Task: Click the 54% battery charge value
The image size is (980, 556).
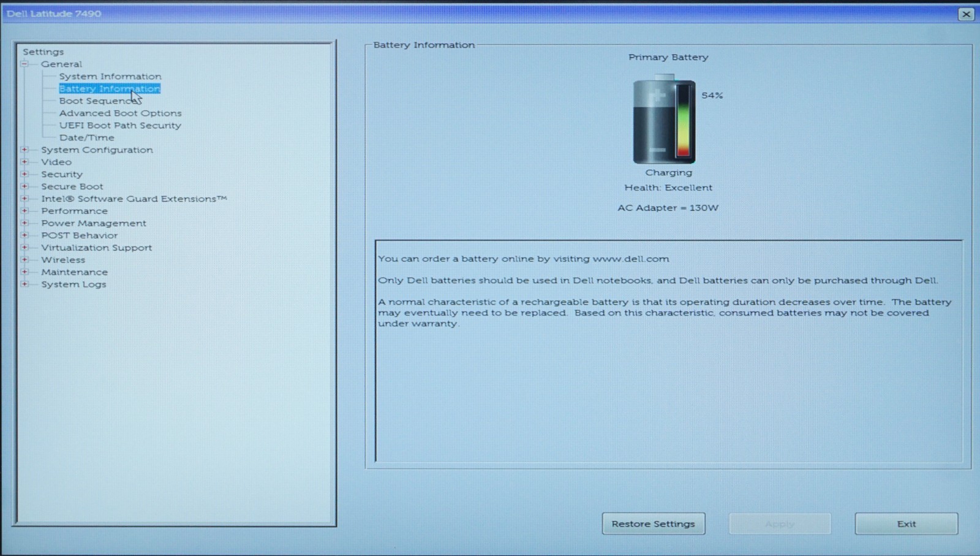Action: (x=712, y=96)
